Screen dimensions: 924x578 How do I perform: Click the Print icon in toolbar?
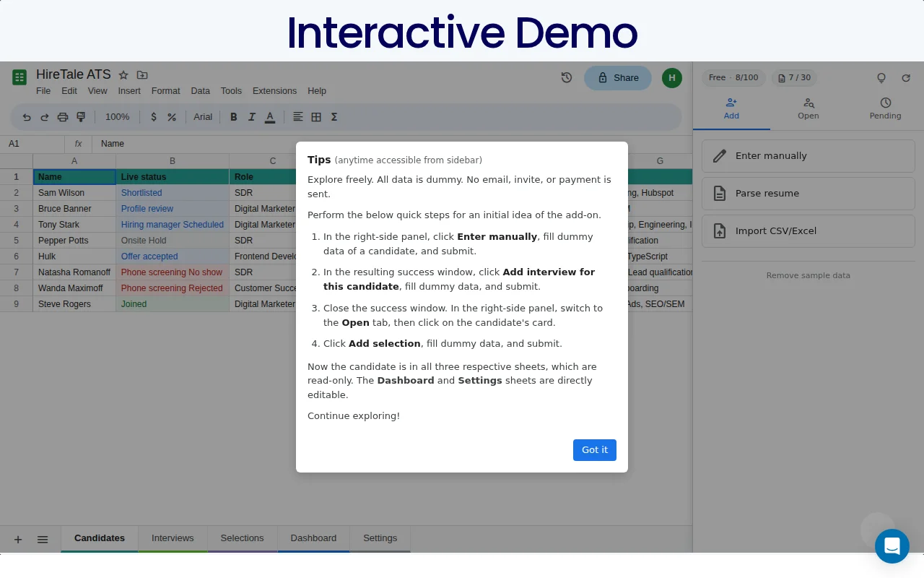63,117
